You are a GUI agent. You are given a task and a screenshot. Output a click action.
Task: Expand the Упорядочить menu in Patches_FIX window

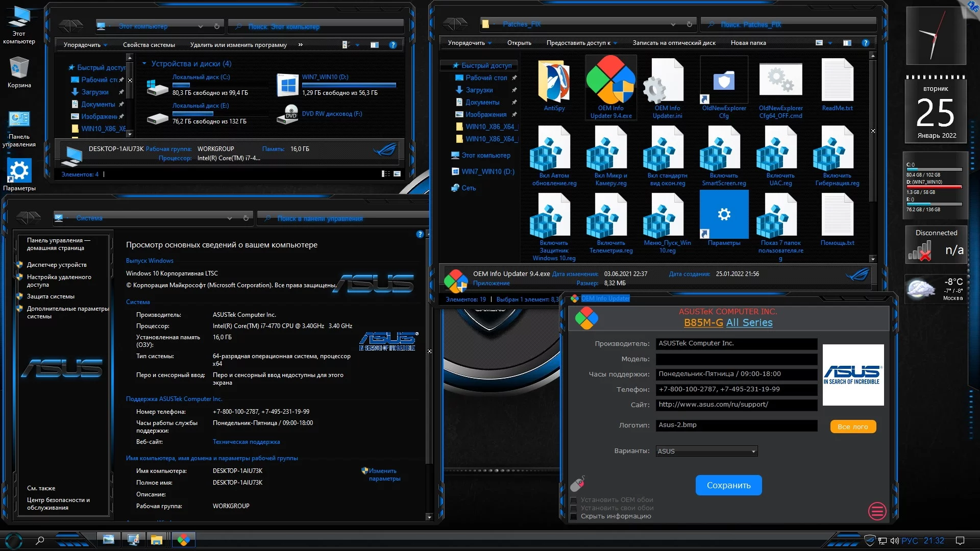pyautogui.click(x=469, y=43)
